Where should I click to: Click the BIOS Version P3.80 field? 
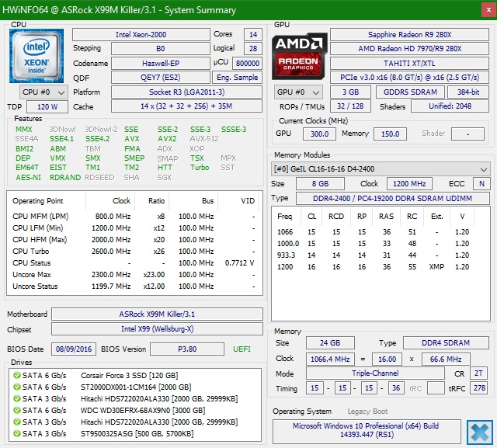[x=187, y=349]
